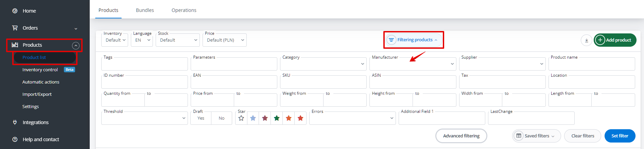Switch to the Products tab
This screenshot has height=149, width=644.
click(x=108, y=10)
